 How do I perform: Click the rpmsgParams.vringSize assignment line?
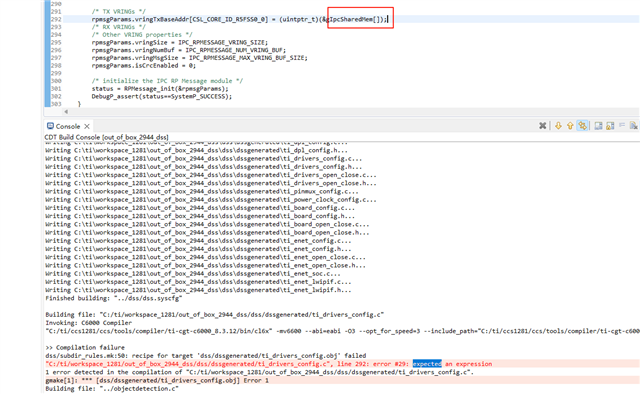coord(180,42)
